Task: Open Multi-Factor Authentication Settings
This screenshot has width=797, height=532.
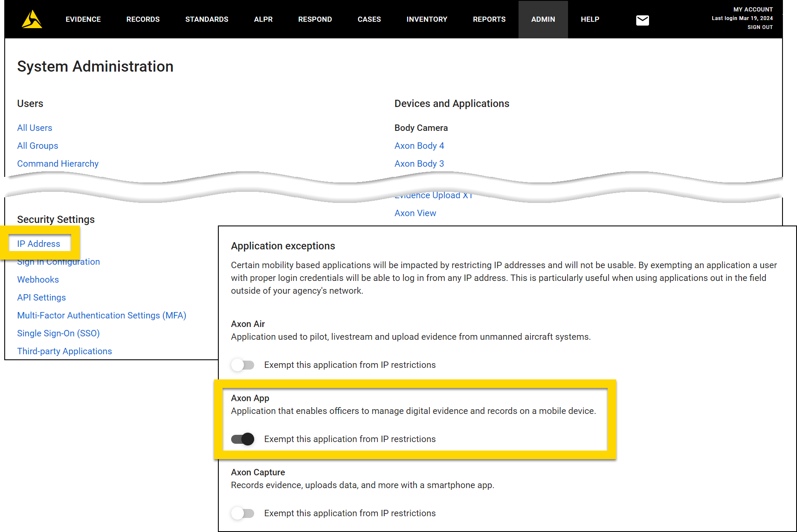Action: coord(101,315)
